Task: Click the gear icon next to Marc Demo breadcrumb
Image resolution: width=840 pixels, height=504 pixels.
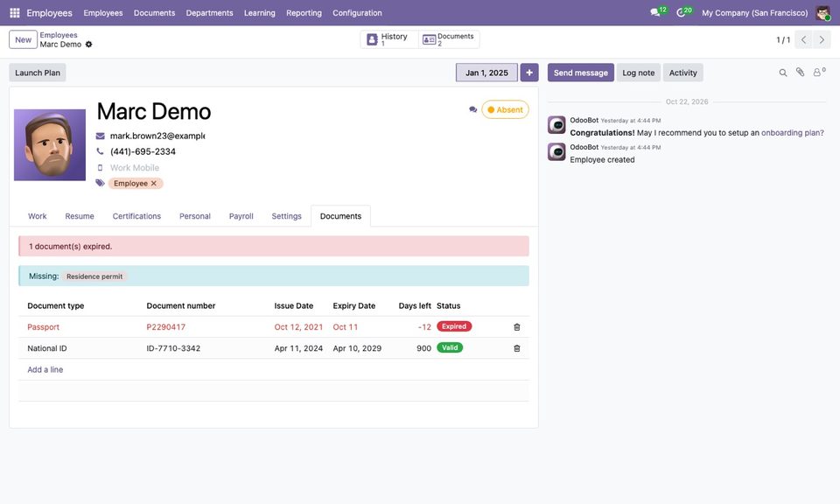Action: point(89,45)
